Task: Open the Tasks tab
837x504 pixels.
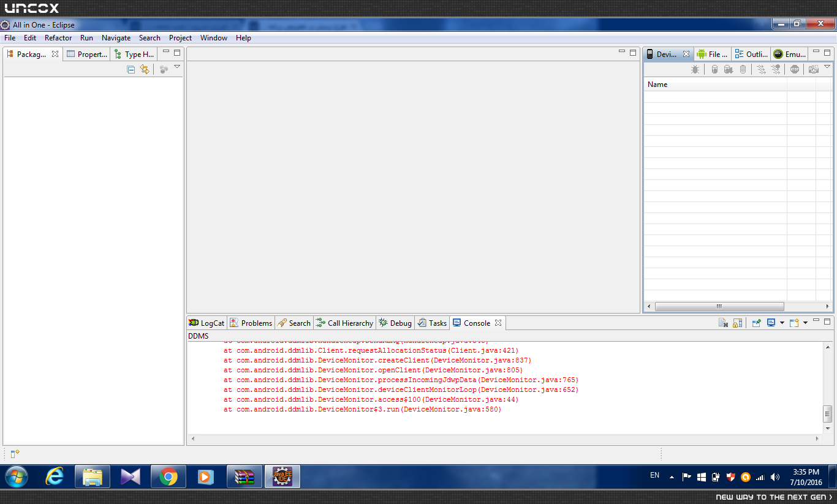Action: click(432, 323)
